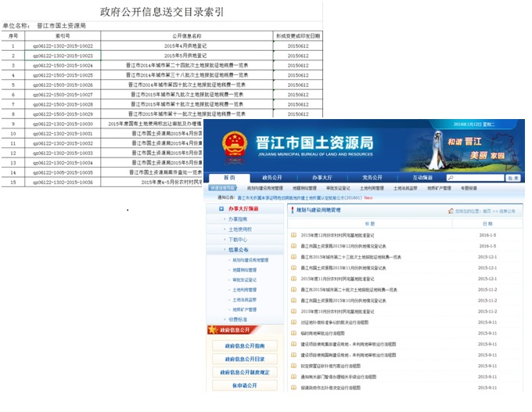Image resolution: width=532 pixels, height=412 pixels.
Task: Click the book icon beside first list entry
Action: tap(294, 235)
